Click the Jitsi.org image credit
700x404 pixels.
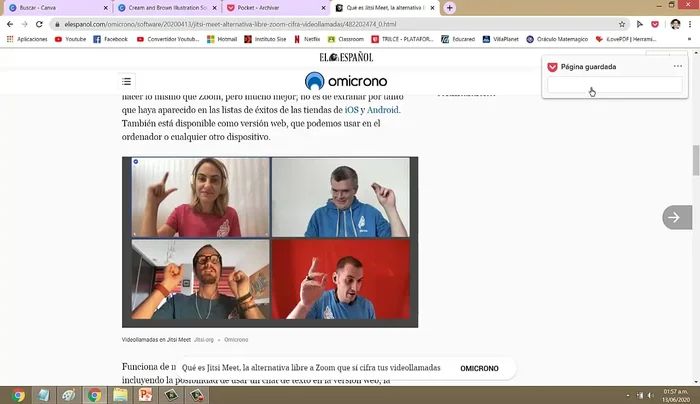coord(204,340)
